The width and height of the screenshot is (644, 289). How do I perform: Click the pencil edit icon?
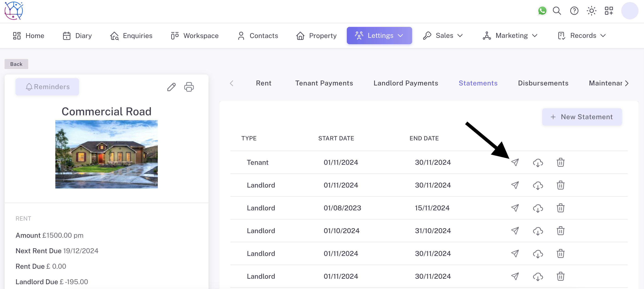(x=171, y=87)
